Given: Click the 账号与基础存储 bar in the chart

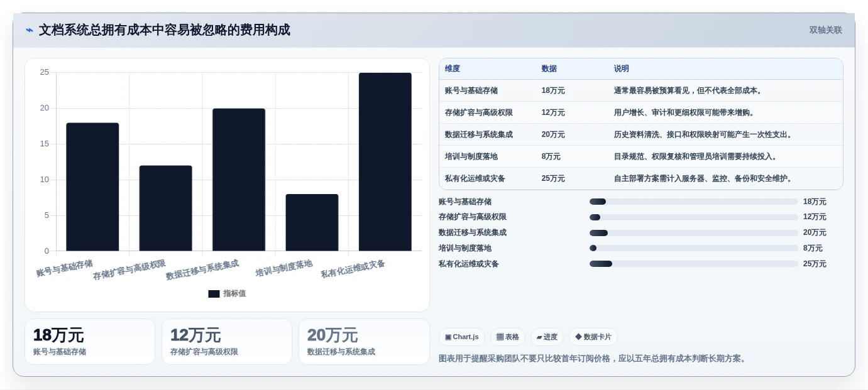Looking at the screenshot, I should 92,187.
